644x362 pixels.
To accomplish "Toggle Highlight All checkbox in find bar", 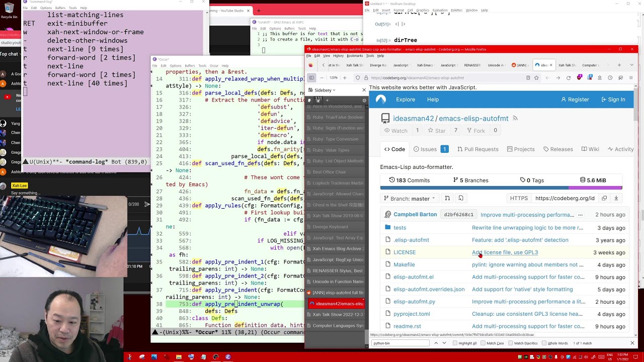I will click(455, 343).
